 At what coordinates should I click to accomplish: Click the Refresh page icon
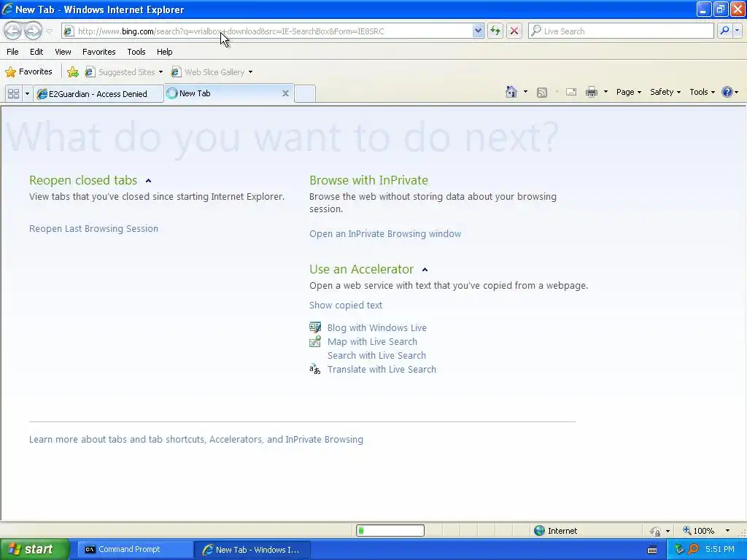click(x=495, y=31)
